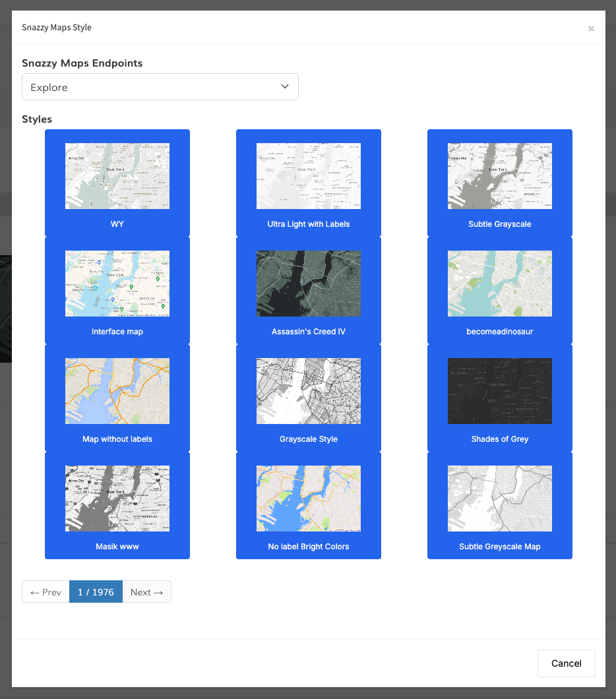Viewport: 616px width, 699px height.
Task: Pick the becomeadinosaur map style
Action: pyautogui.click(x=500, y=284)
